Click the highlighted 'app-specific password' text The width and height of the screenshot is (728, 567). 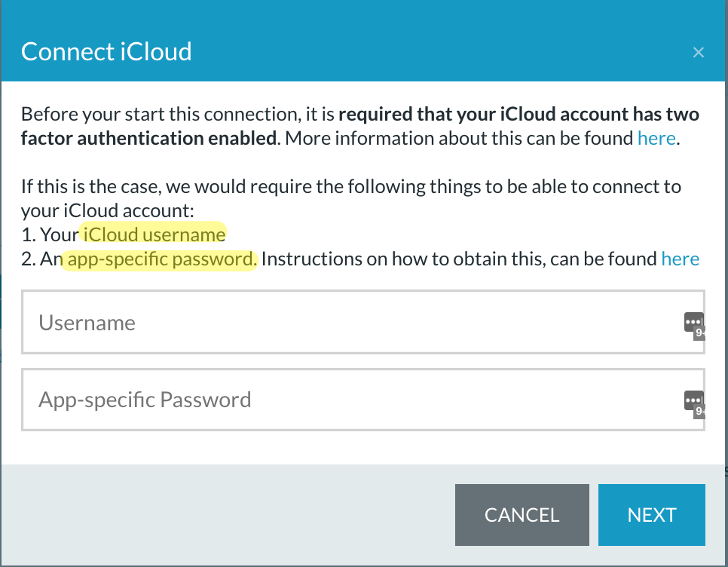pos(161,259)
